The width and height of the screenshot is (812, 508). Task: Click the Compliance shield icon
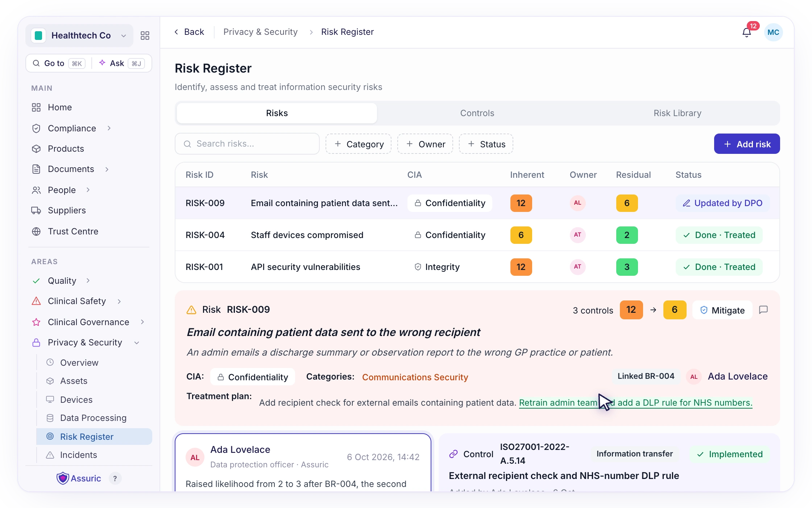pyautogui.click(x=36, y=128)
